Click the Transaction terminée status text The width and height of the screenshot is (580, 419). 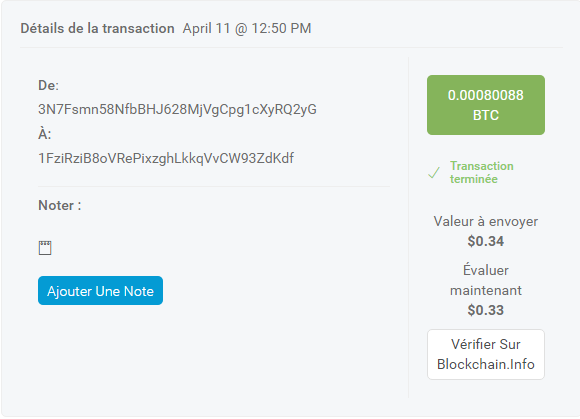point(482,172)
